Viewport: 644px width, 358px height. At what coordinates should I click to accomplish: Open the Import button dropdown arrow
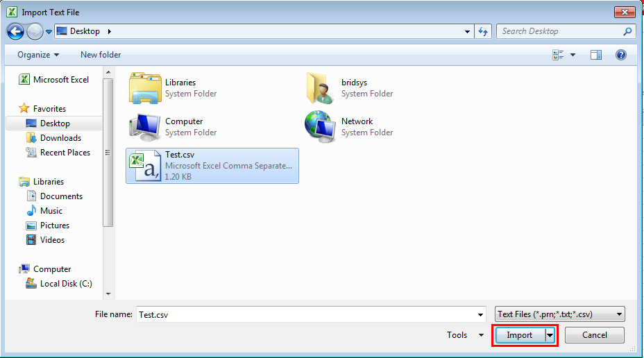550,335
